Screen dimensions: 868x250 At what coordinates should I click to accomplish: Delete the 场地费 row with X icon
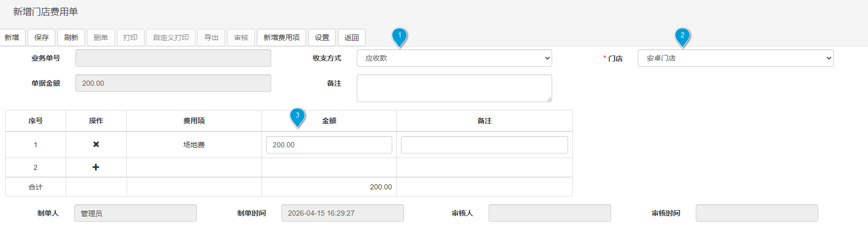[x=96, y=145]
